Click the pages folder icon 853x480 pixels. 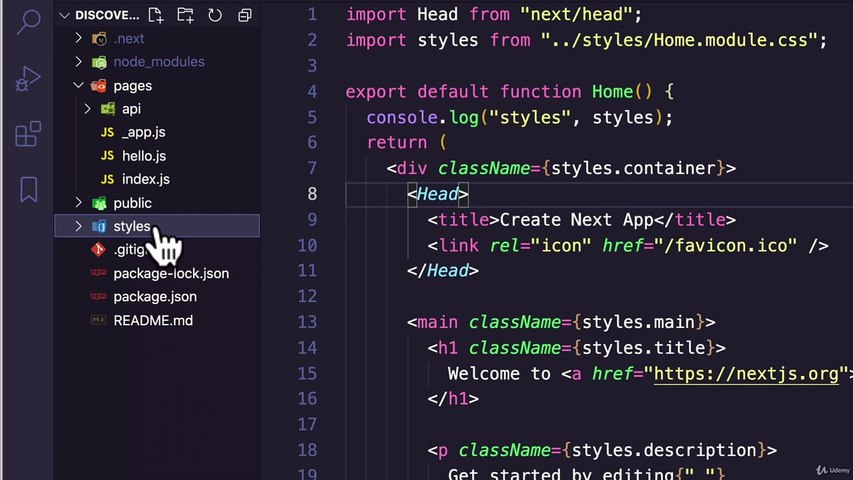coord(98,85)
